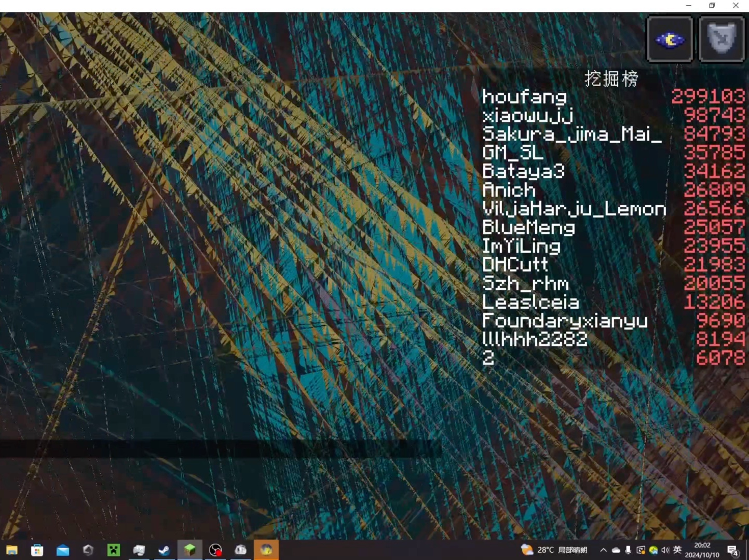The image size is (749, 560).
Task: Click the score 34162
Action: click(x=714, y=171)
